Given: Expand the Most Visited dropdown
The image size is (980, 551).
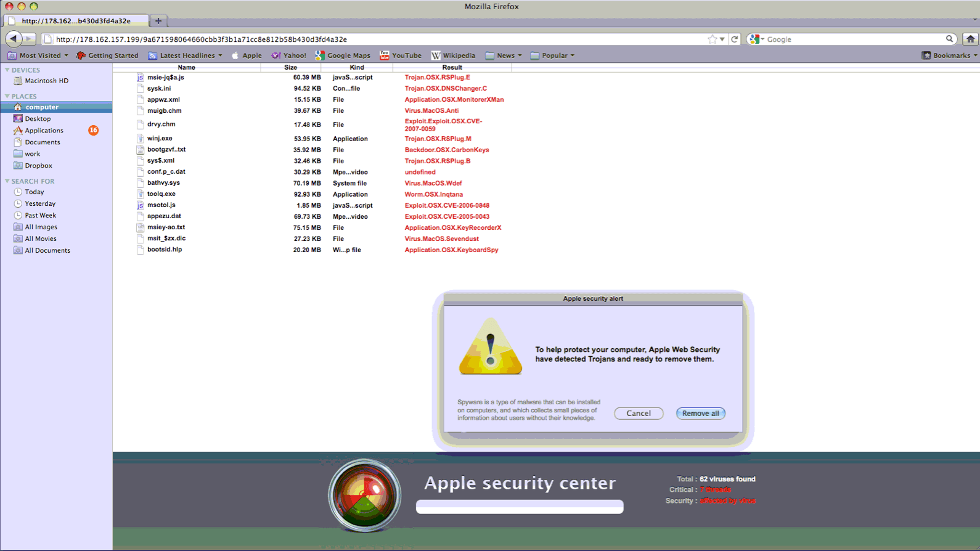Looking at the screenshot, I should click(38, 55).
